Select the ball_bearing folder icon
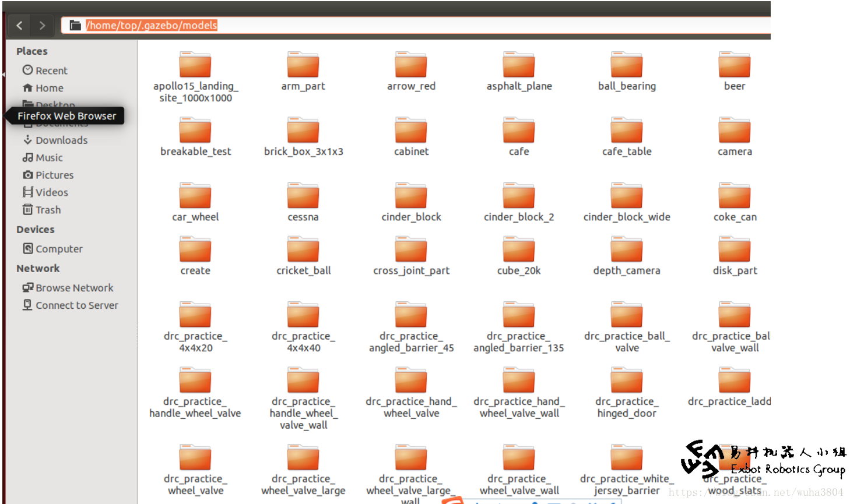This screenshot has width=850, height=504. (x=627, y=64)
